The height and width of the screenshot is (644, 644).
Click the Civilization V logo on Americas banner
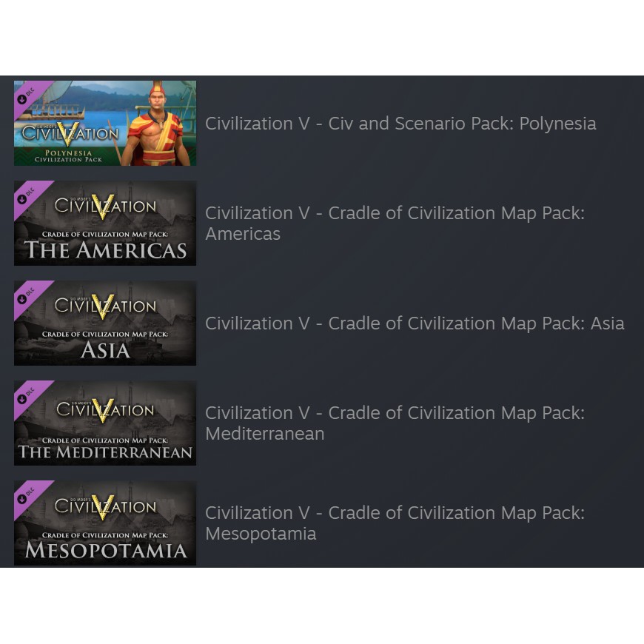tap(105, 206)
